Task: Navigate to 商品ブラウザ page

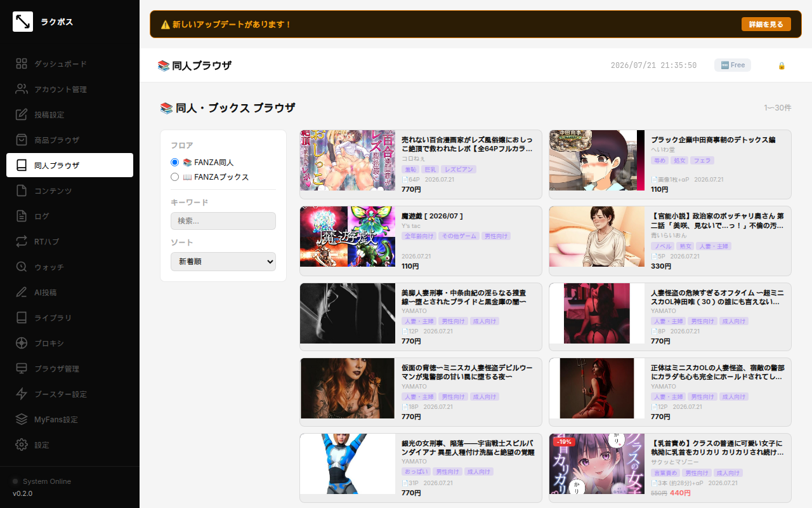Action: (70, 140)
